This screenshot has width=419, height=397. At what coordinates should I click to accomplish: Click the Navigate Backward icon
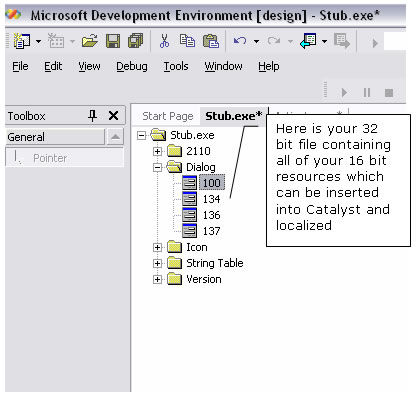click(x=308, y=41)
